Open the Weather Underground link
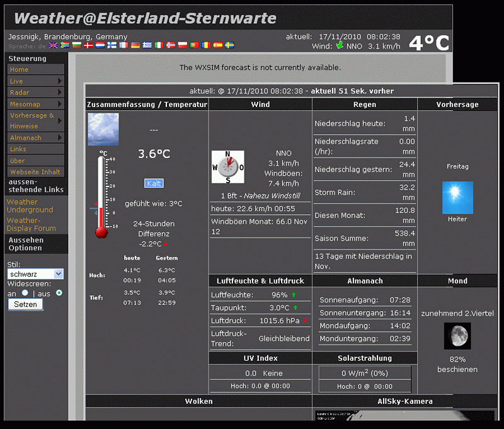This screenshot has height=429, width=504. (x=30, y=206)
